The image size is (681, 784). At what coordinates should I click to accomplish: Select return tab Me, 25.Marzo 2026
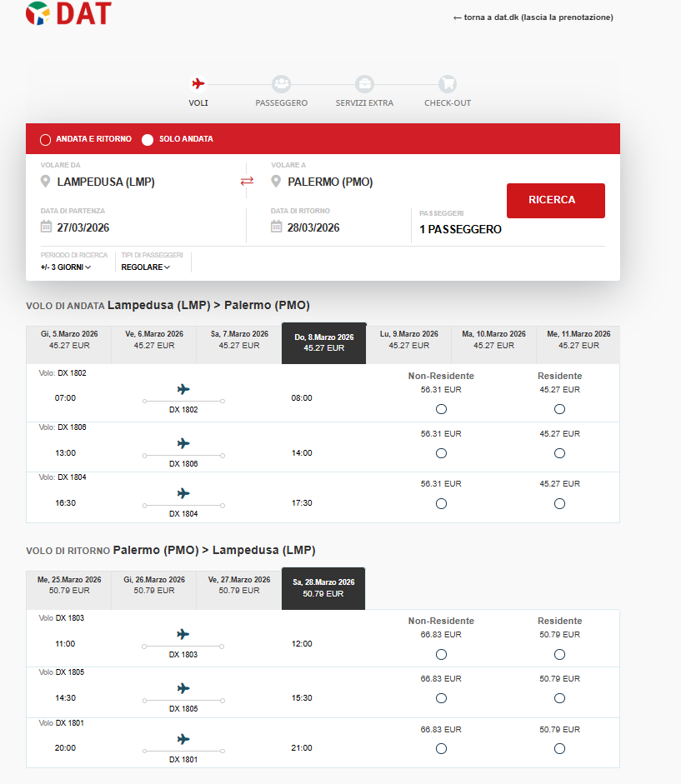coord(69,590)
